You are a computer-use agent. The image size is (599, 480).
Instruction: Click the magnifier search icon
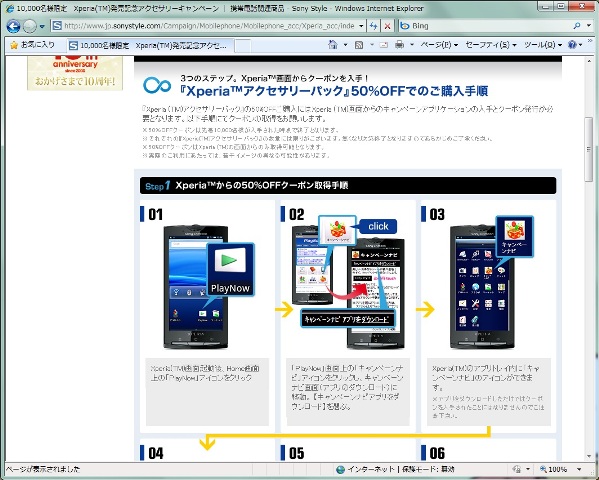(x=577, y=26)
